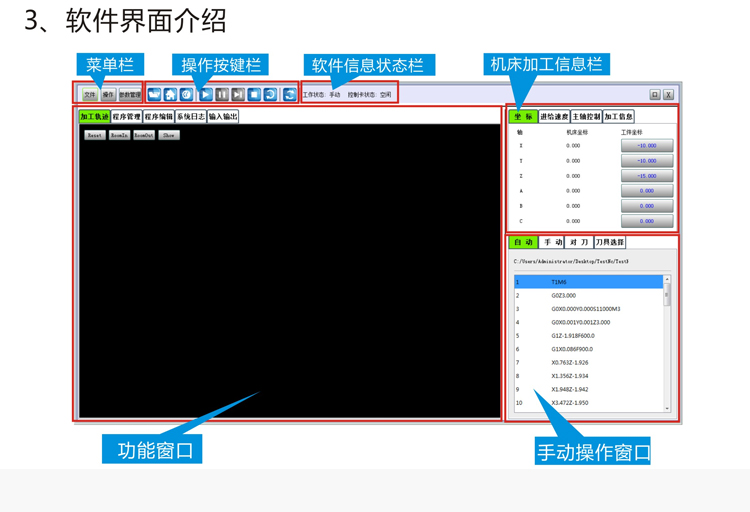
Task: Click the circular reset arrow icon
Action: (271, 94)
